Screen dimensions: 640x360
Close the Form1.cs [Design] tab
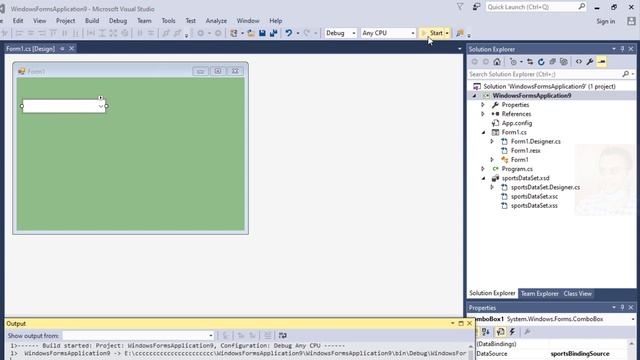click(x=71, y=49)
